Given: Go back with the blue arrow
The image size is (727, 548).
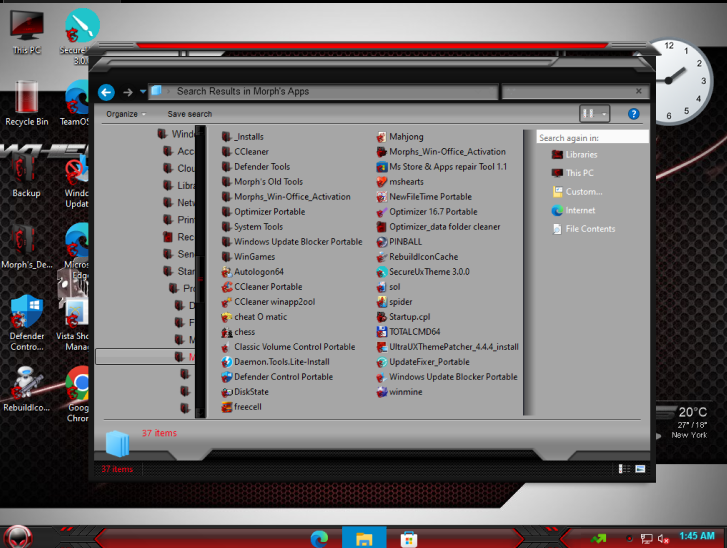Looking at the screenshot, I should coord(106,93).
